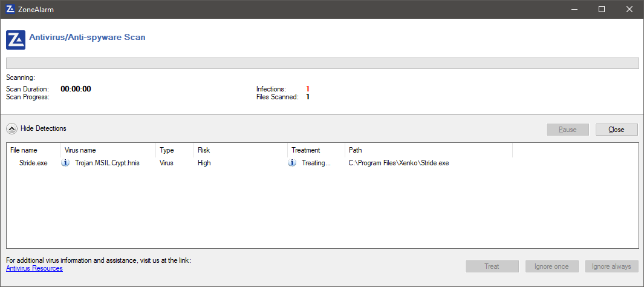Click the Virus type cell
This screenshot has height=287, width=644.
166,163
